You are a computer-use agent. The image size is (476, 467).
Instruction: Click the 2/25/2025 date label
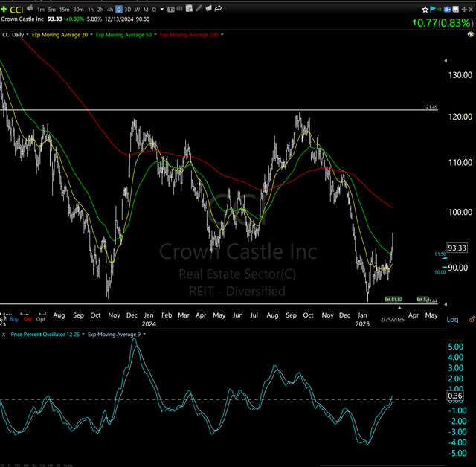coord(392,320)
